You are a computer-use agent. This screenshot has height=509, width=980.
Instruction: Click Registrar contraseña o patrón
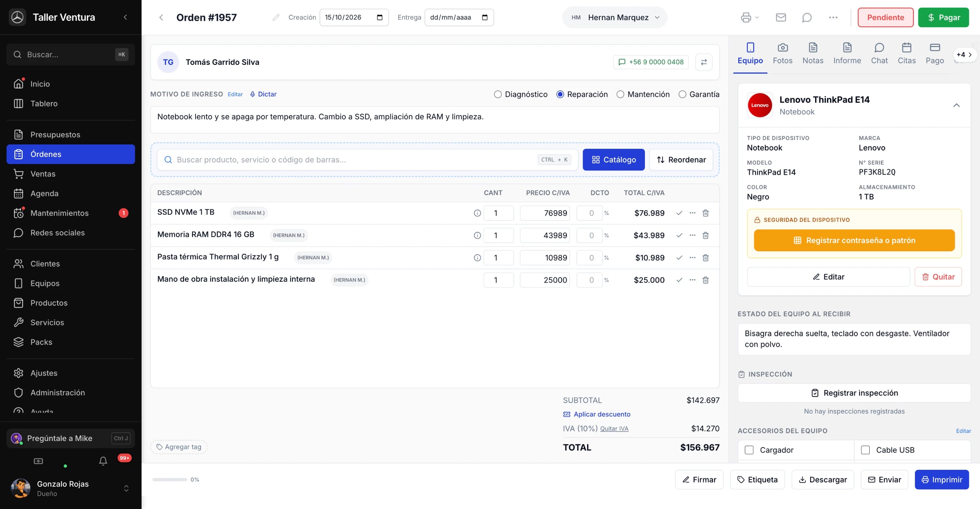[854, 241]
